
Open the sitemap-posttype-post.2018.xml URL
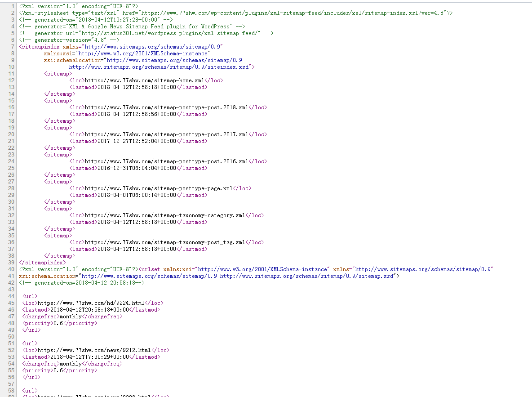point(166,107)
